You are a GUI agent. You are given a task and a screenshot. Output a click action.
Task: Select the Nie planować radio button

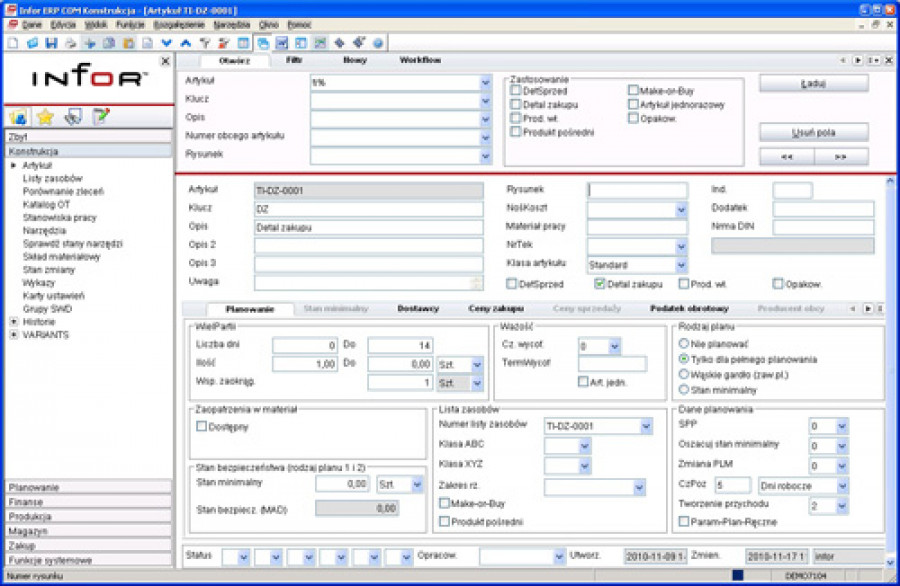pos(683,343)
